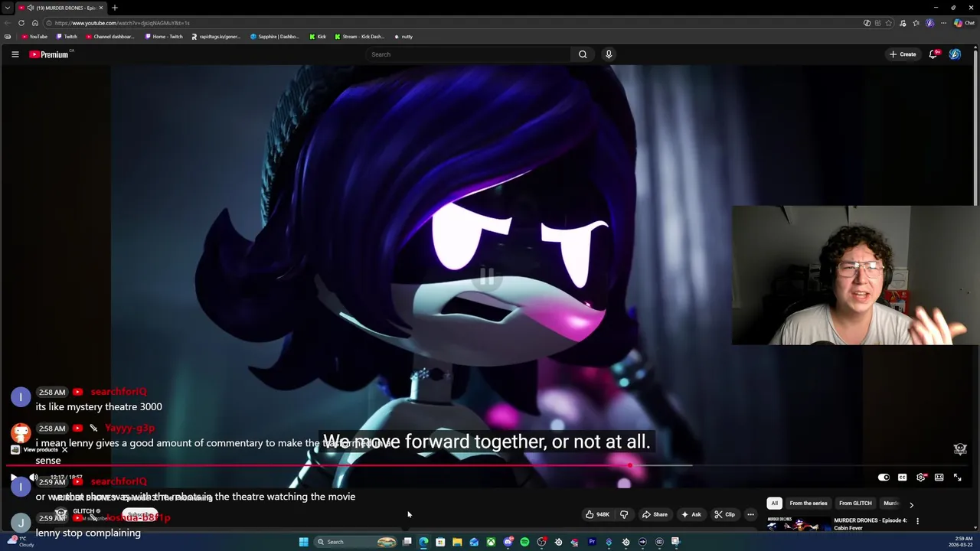Click the YouTube search input field

pyautogui.click(x=467, y=54)
